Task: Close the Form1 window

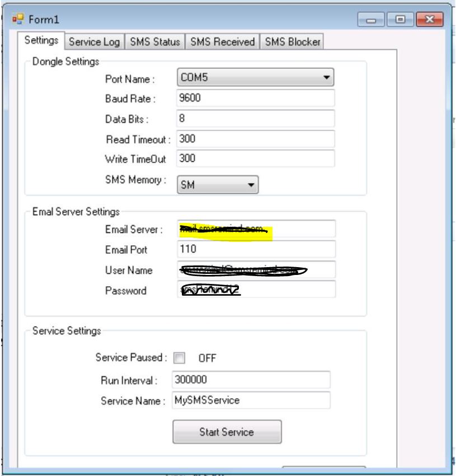Action: (x=428, y=21)
